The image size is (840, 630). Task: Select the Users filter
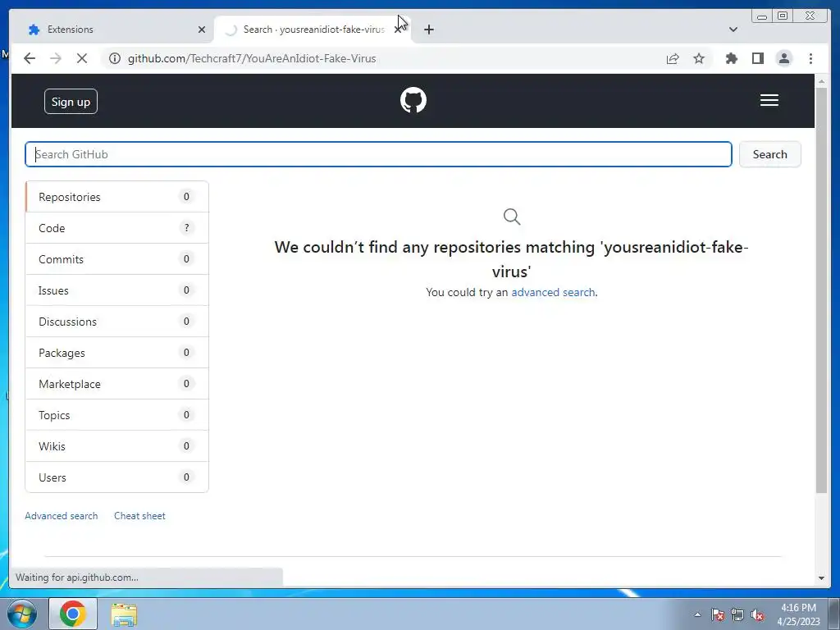pyautogui.click(x=116, y=477)
